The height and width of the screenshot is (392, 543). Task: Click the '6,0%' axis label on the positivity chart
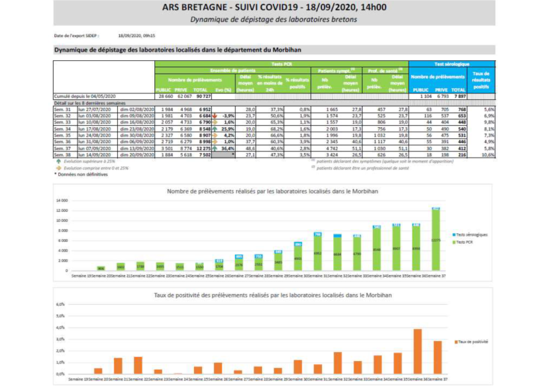click(60, 305)
